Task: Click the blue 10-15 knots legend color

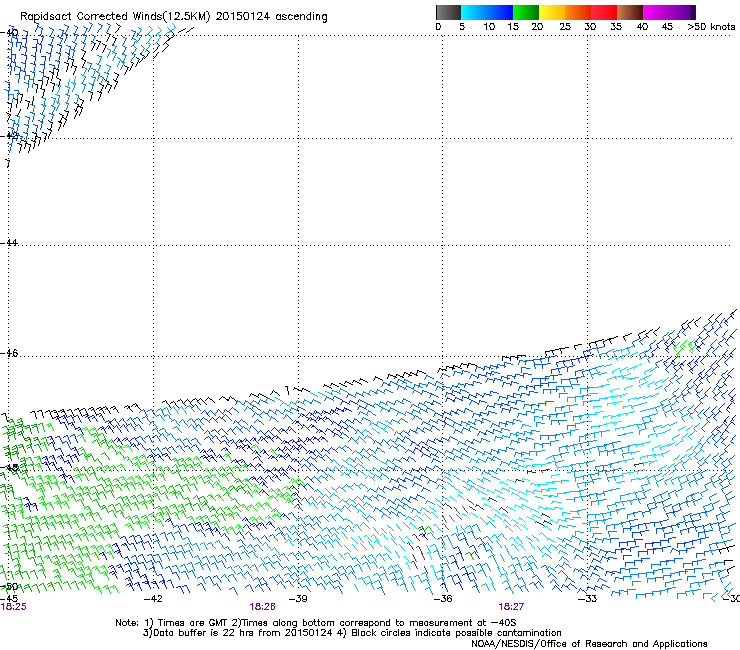Action: (500, 12)
